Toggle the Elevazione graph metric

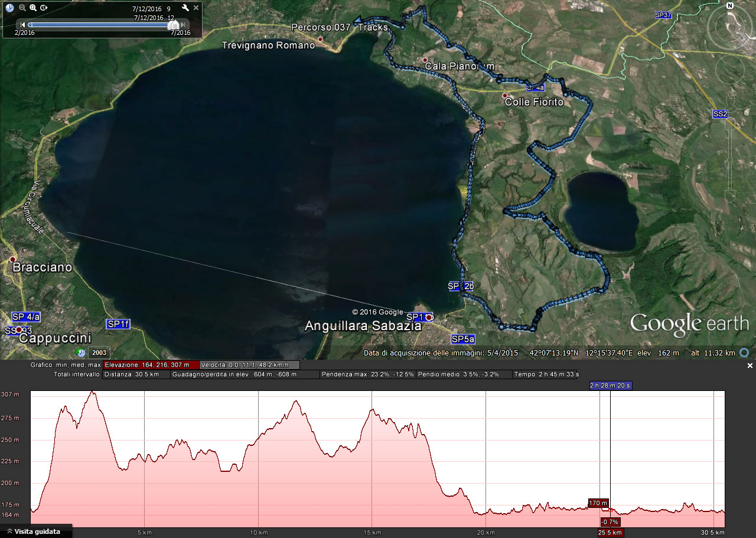pos(151,365)
